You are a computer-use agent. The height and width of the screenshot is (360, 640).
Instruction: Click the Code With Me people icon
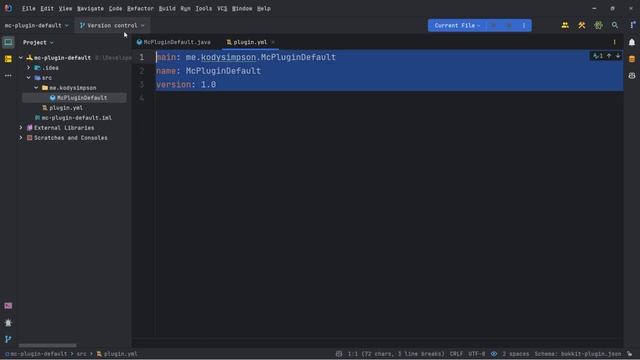(x=565, y=25)
